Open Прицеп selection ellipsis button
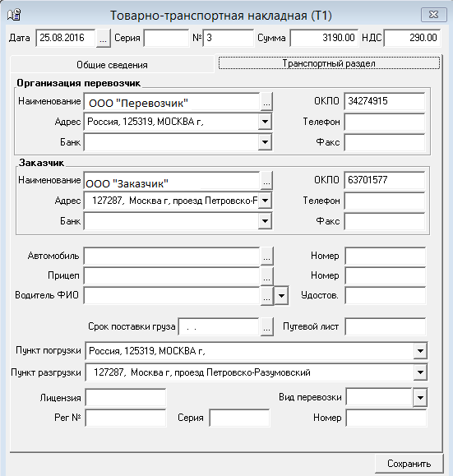The height and width of the screenshot is (476, 453). [267, 275]
